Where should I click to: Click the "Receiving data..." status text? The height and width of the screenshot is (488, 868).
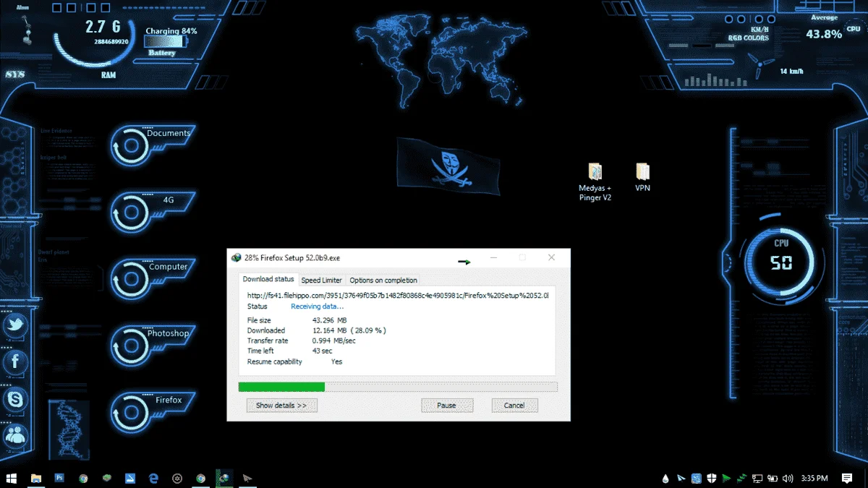[x=317, y=307]
